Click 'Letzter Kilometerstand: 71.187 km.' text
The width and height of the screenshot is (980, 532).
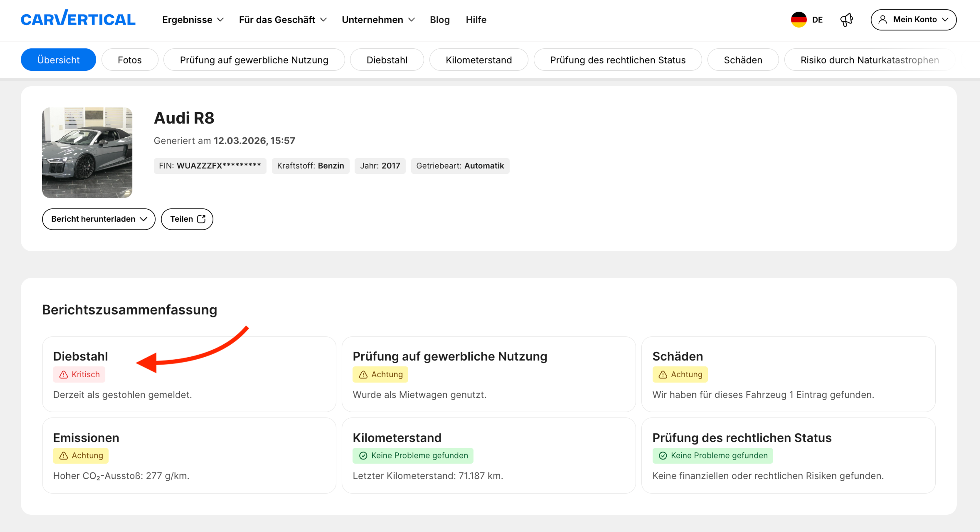[x=428, y=476]
